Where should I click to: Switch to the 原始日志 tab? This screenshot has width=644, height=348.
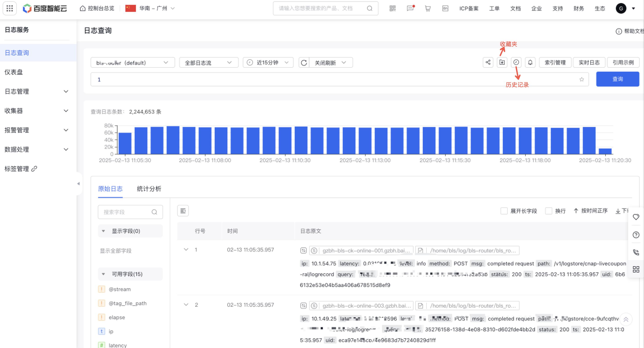pos(110,189)
